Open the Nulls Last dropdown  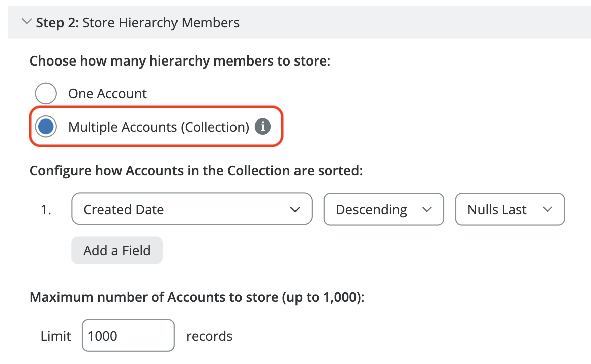pyautogui.click(x=509, y=209)
